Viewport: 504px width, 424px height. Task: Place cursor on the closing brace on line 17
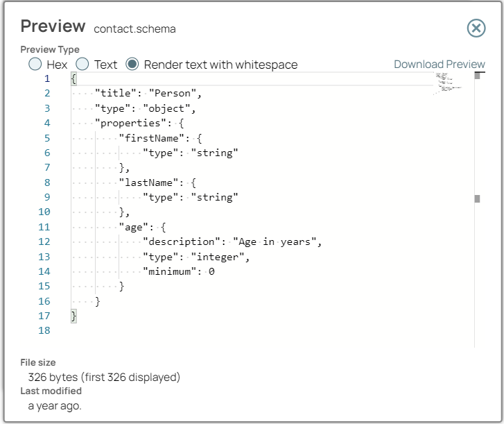click(x=73, y=316)
